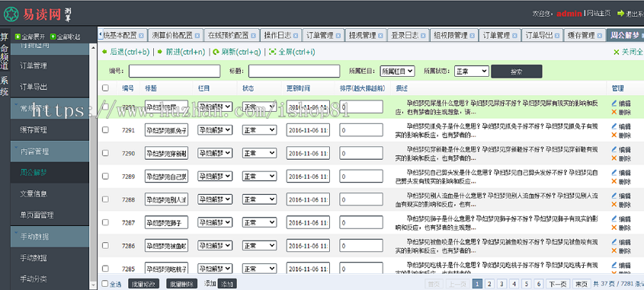Close the 缓存管理 tab
Screen dimensions: 644x290
(600, 36)
